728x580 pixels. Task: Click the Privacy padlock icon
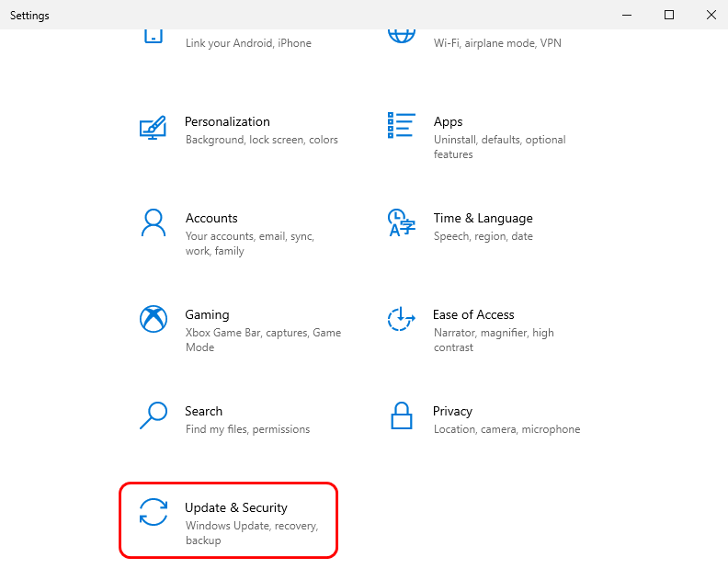(401, 415)
